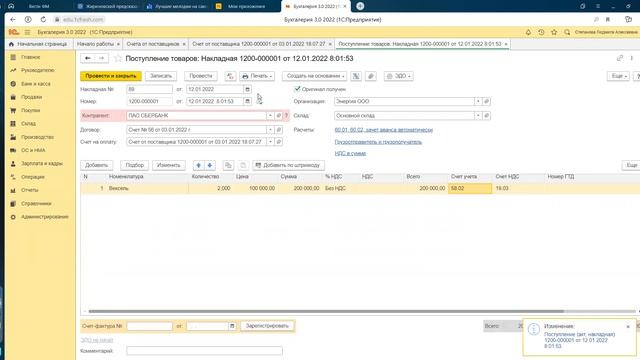The height and width of the screenshot is (360, 640).
Task: Open the search magnifier in the top bar
Action: [x=567, y=32]
